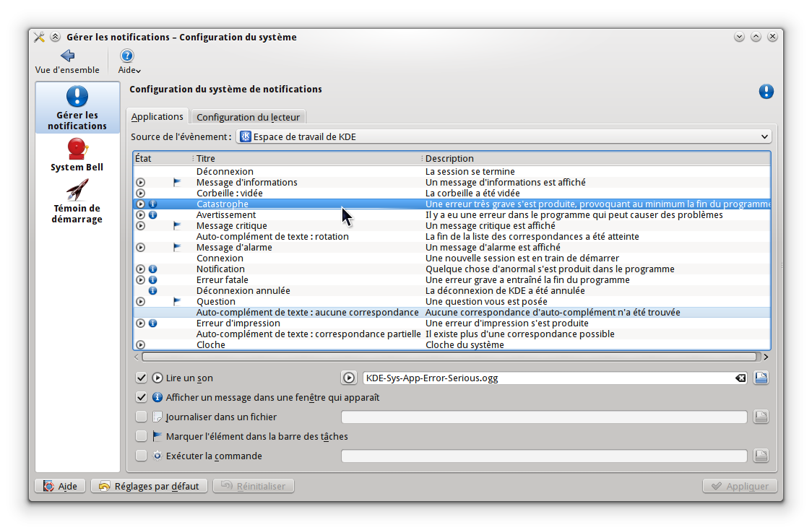
Task: Select the Cloche event row
Action: [452, 344]
